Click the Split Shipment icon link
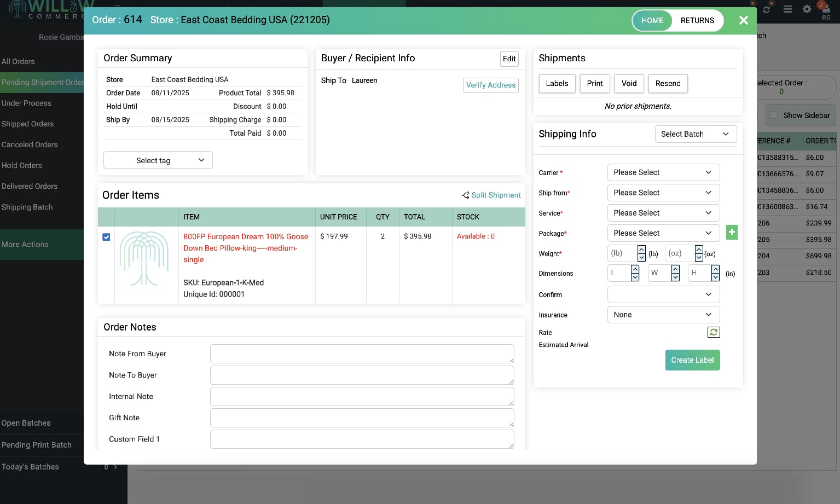Screen dimensions: 840x504 pos(465,195)
